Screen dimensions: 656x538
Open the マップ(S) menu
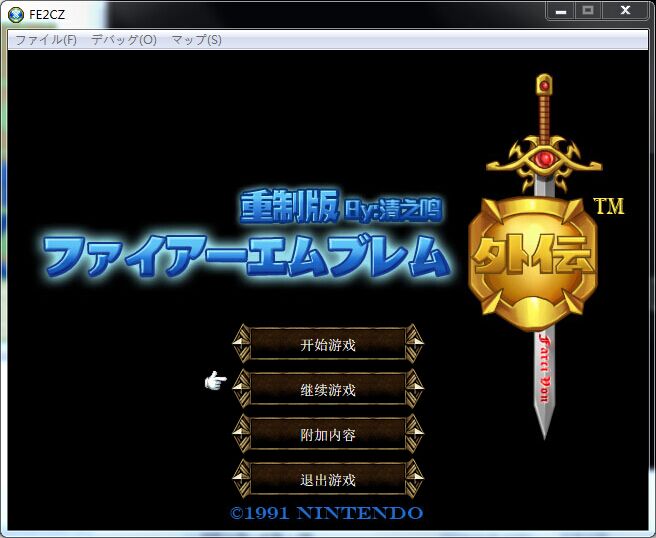196,40
